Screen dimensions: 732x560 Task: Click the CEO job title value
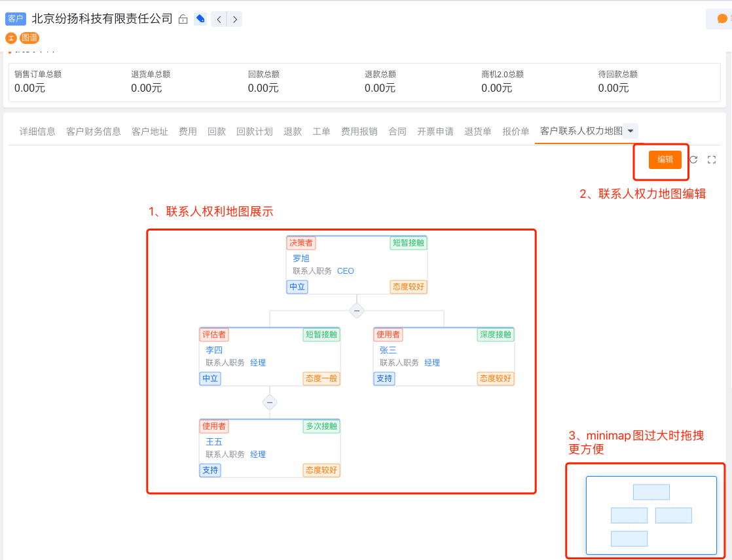(x=346, y=271)
